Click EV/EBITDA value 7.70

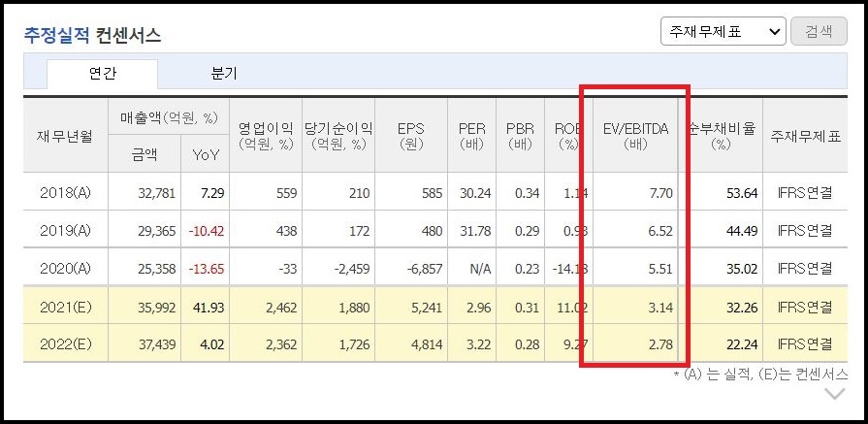coord(660,193)
